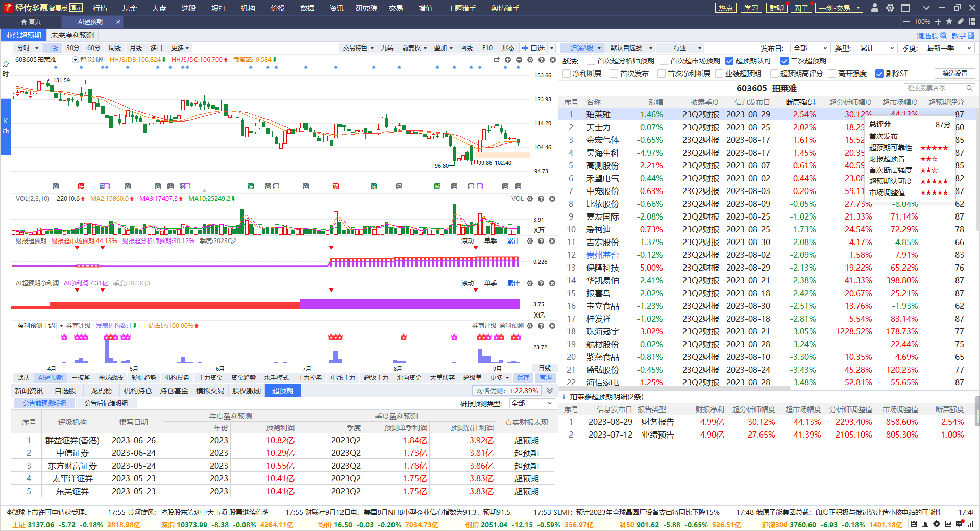
Task: Switch to 未来净利预测 tab
Action: (x=72, y=35)
